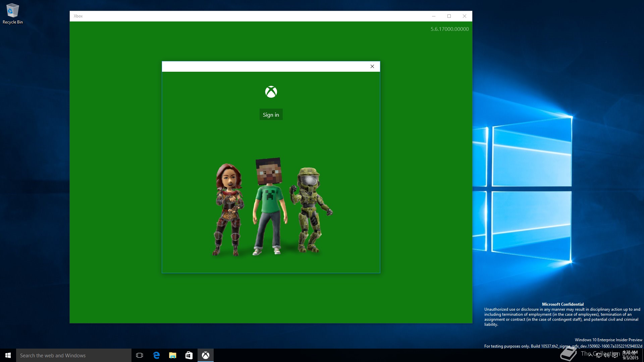Close the Xbox sign-in dialog
The width and height of the screenshot is (644, 362).
372,66
